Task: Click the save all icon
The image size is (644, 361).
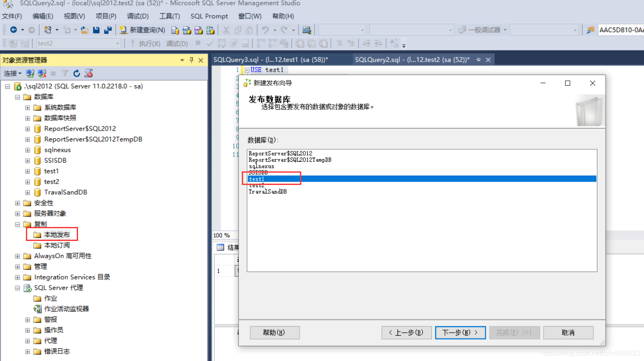Action: (108, 30)
